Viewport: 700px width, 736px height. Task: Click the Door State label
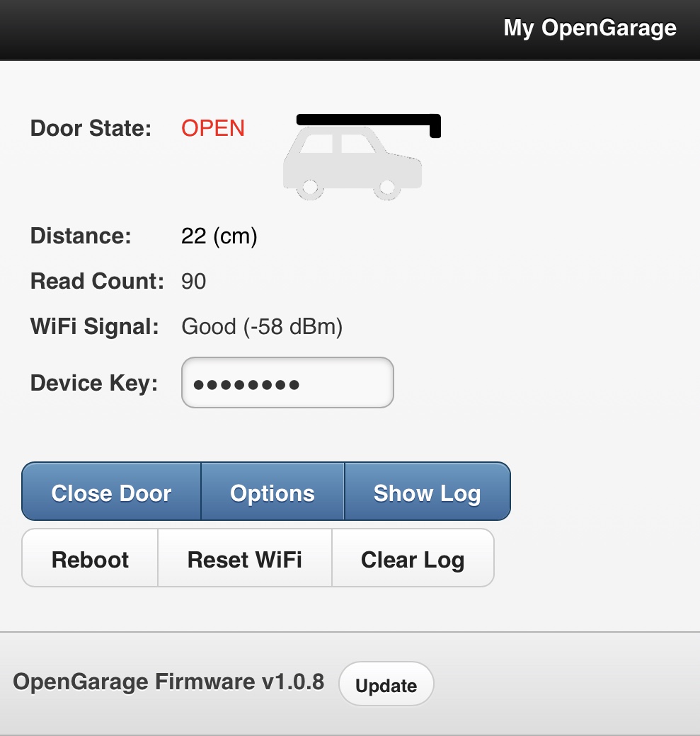(x=91, y=128)
